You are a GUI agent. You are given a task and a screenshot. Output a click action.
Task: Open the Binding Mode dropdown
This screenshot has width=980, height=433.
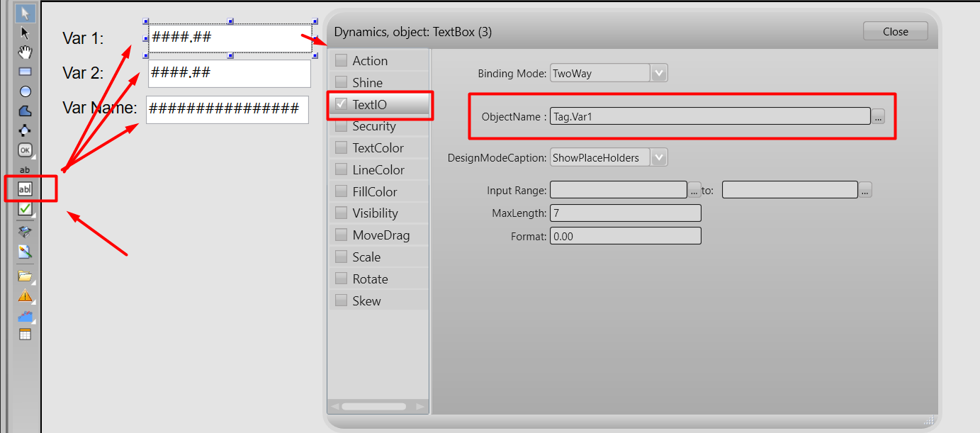(659, 73)
